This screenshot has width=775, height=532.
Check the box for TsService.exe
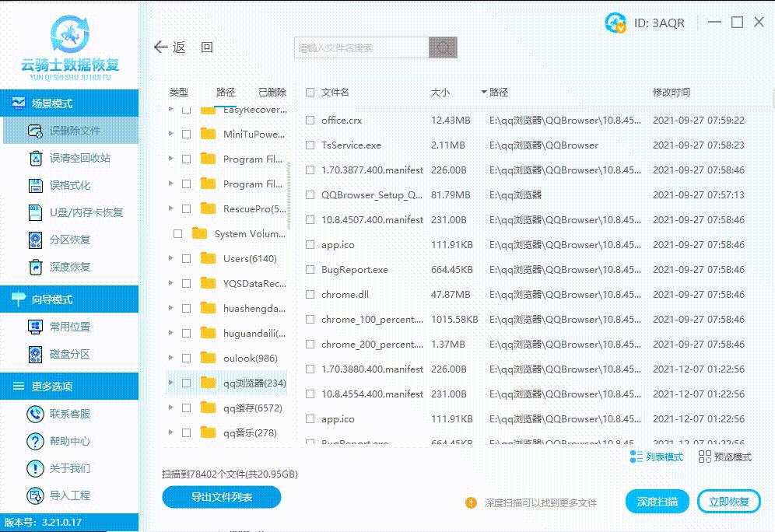coord(310,145)
